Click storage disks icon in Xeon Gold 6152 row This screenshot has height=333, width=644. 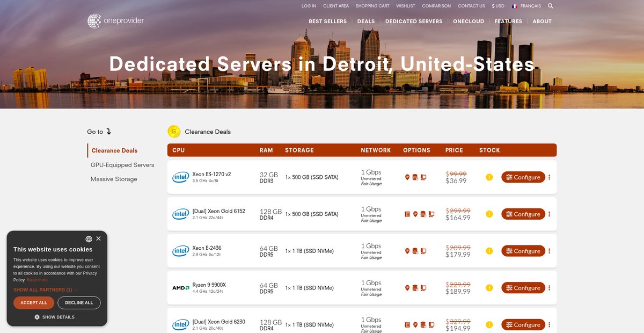click(423, 214)
